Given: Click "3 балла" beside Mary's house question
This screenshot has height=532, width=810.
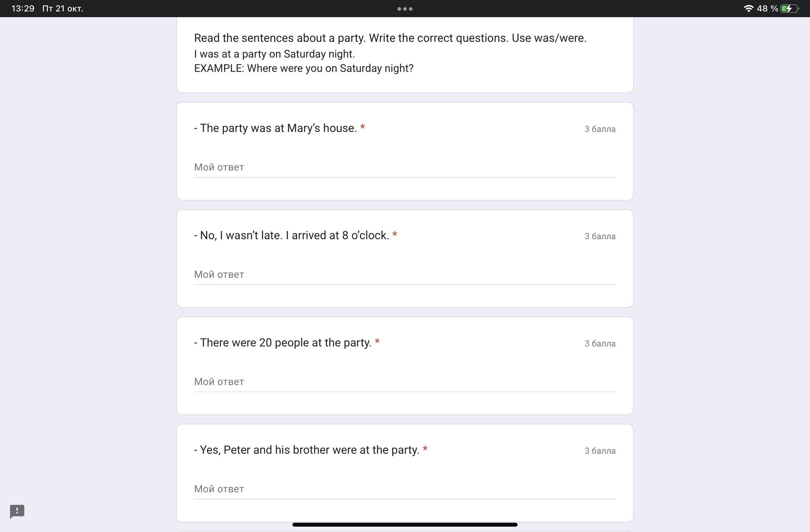Looking at the screenshot, I should [x=600, y=129].
